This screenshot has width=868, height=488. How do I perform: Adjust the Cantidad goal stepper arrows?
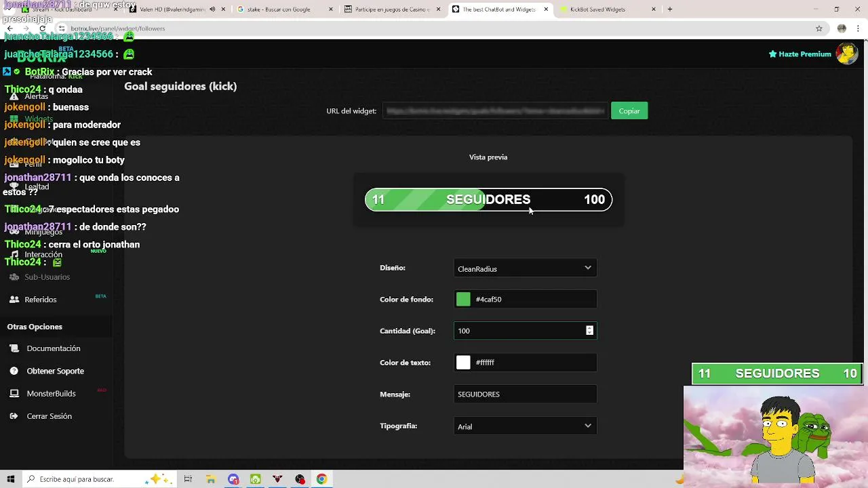pyautogui.click(x=589, y=331)
